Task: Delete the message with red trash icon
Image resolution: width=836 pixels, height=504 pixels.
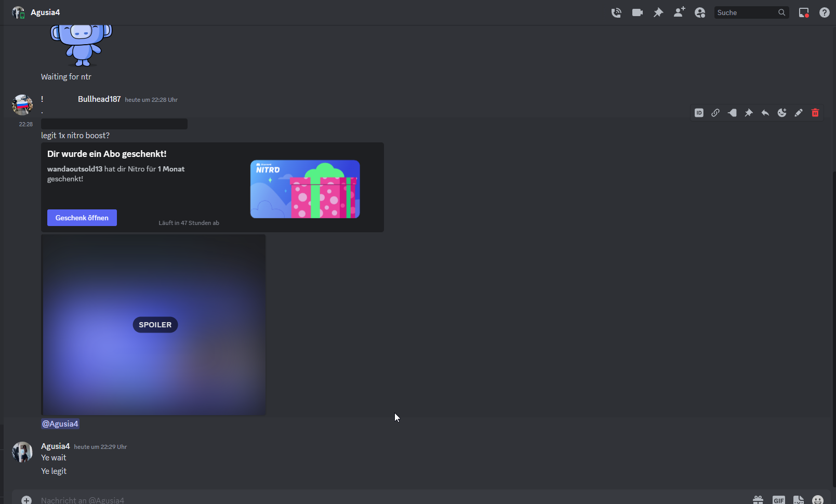Action: pos(815,113)
